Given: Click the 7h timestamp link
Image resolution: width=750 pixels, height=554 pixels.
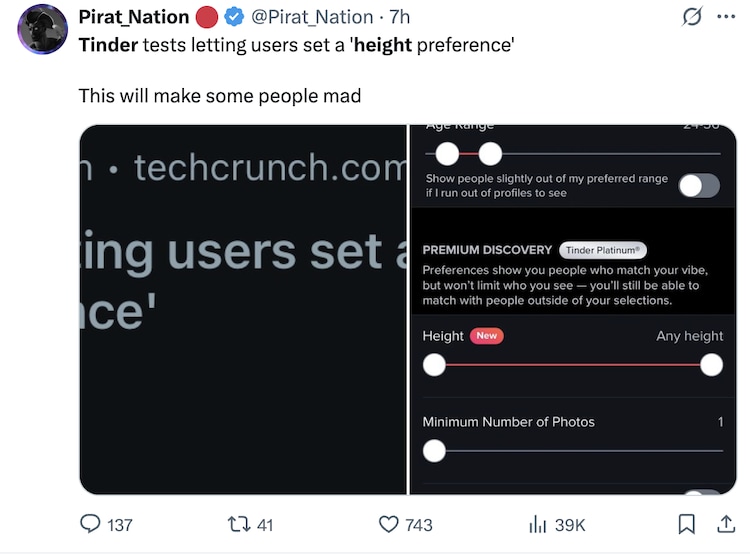Looking at the screenshot, I should pos(400,17).
